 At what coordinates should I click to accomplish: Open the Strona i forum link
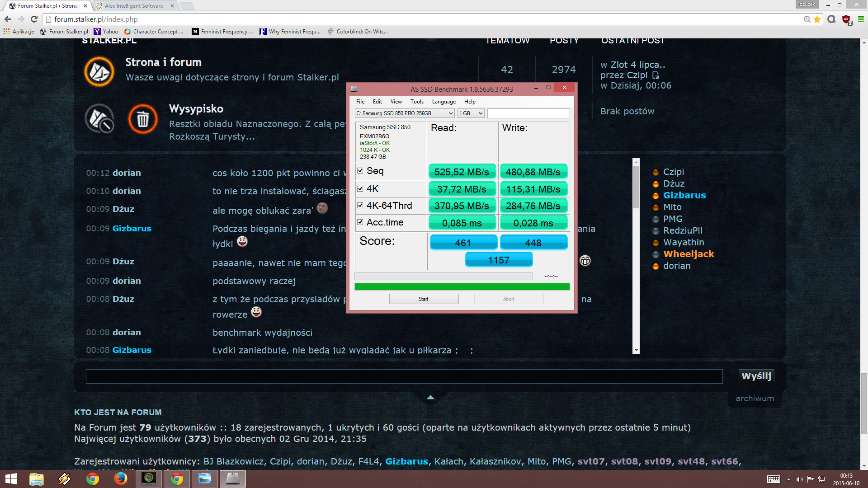click(x=163, y=62)
